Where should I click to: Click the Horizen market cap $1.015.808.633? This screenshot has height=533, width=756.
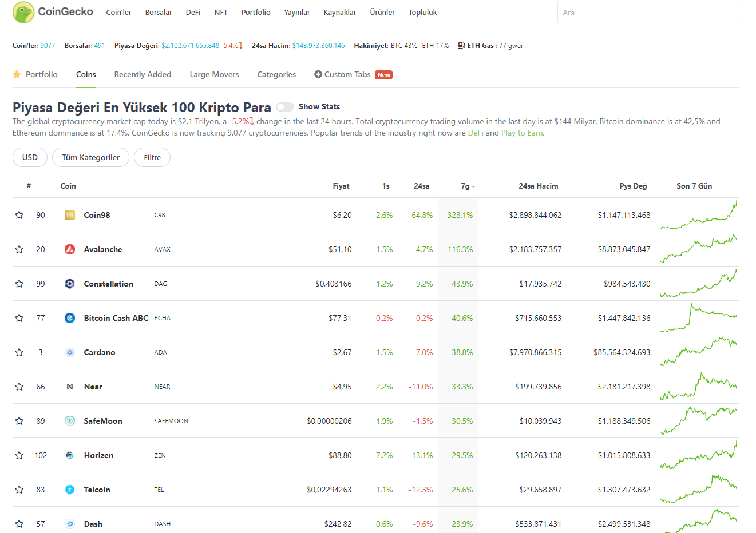(x=624, y=455)
